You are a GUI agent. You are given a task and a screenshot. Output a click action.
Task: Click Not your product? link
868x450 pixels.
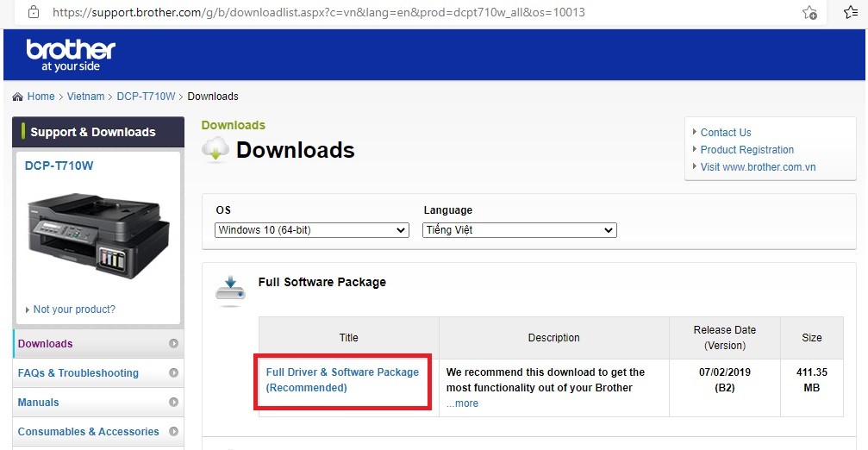pos(74,309)
